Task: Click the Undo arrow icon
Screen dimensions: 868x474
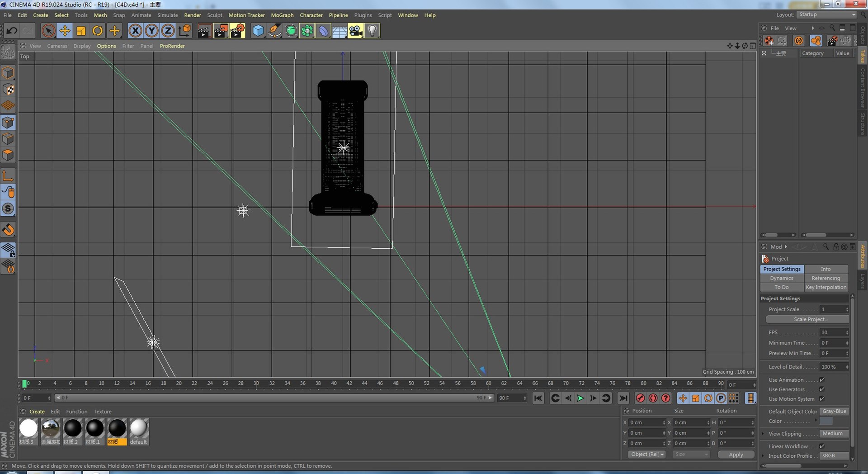Action: (x=12, y=31)
